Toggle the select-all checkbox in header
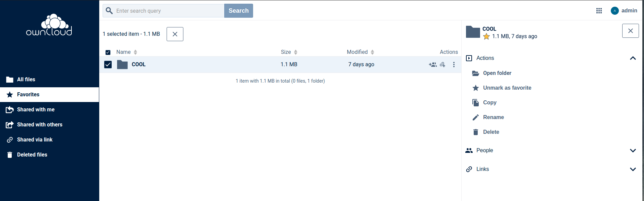This screenshot has width=644, height=201. (108, 53)
